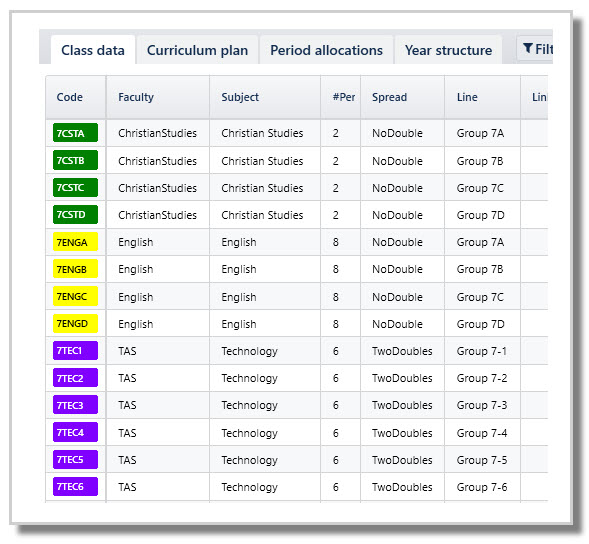Select the yellow 7ENGA code badge
Screen dimensions: 589x544
75,242
